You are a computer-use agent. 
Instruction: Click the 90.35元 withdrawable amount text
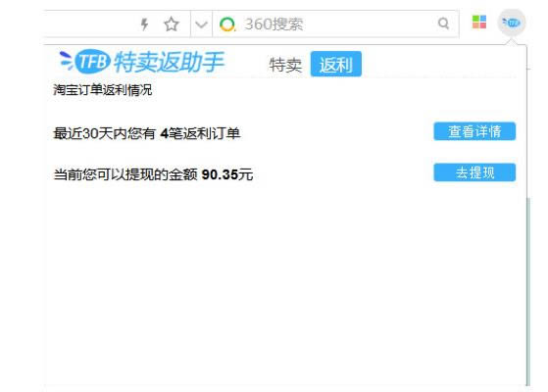pos(227,174)
